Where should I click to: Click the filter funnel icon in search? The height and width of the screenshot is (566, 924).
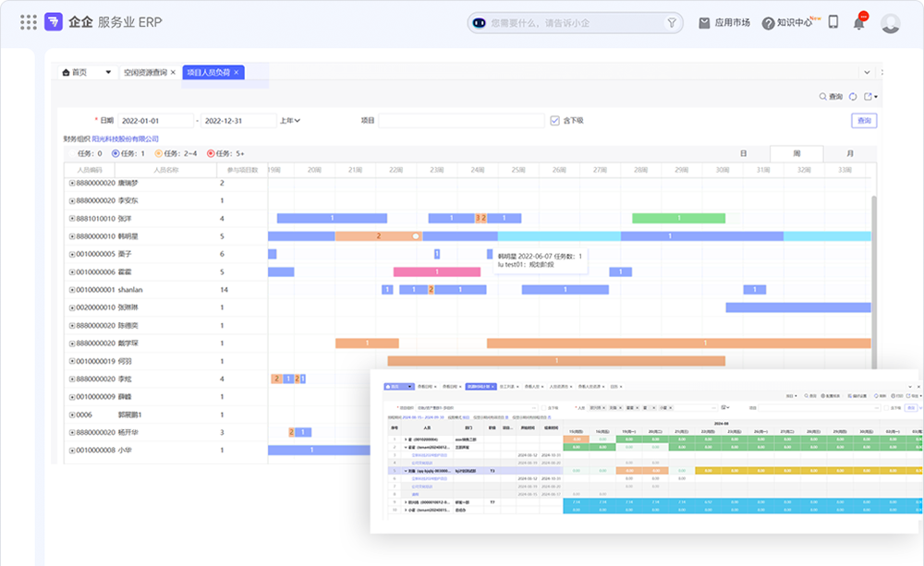(x=671, y=23)
